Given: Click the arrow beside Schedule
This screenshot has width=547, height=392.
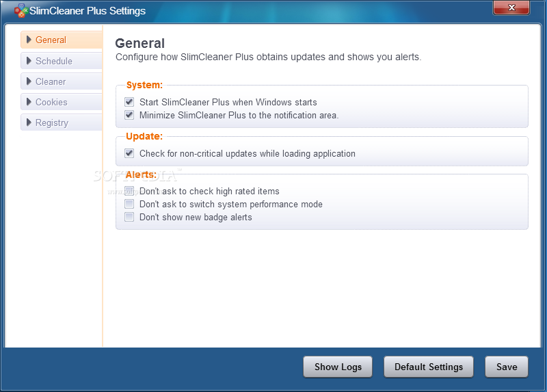Looking at the screenshot, I should click(29, 61).
